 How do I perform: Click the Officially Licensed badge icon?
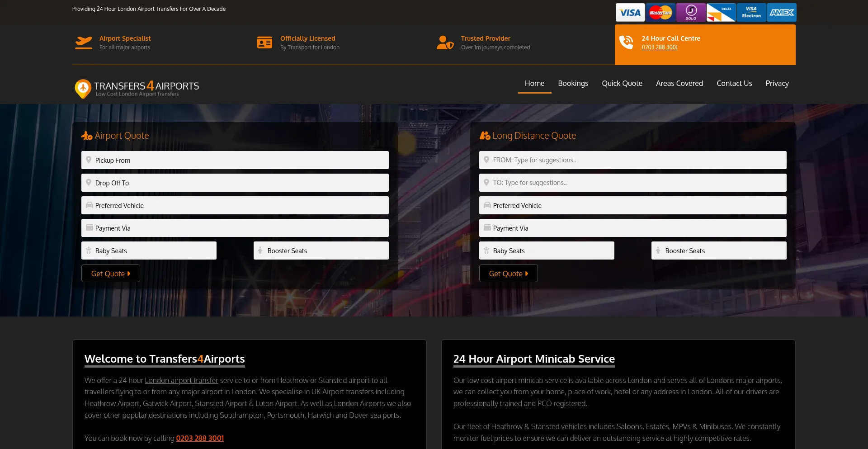pos(264,42)
